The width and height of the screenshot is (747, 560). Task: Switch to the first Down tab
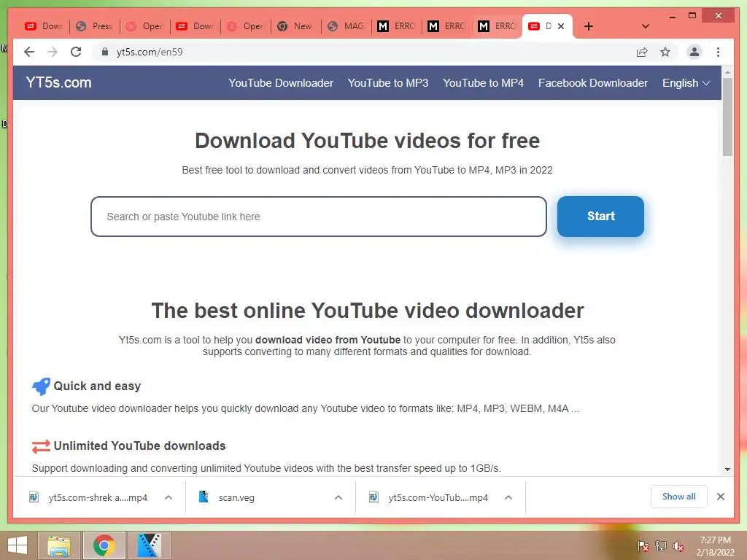tap(44, 26)
